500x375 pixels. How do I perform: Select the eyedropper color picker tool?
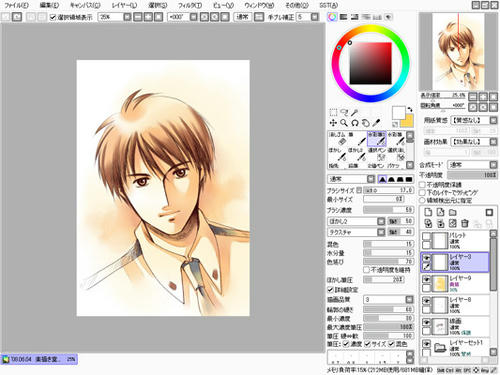(x=376, y=123)
